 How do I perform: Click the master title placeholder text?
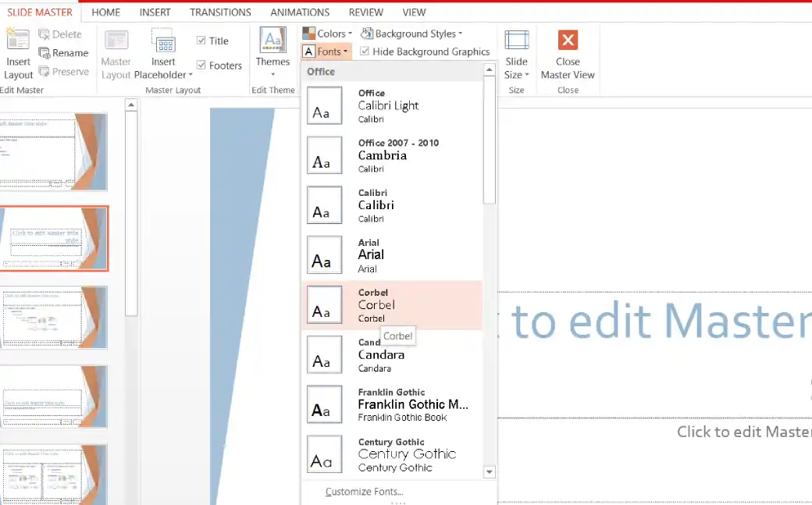[x=655, y=321]
